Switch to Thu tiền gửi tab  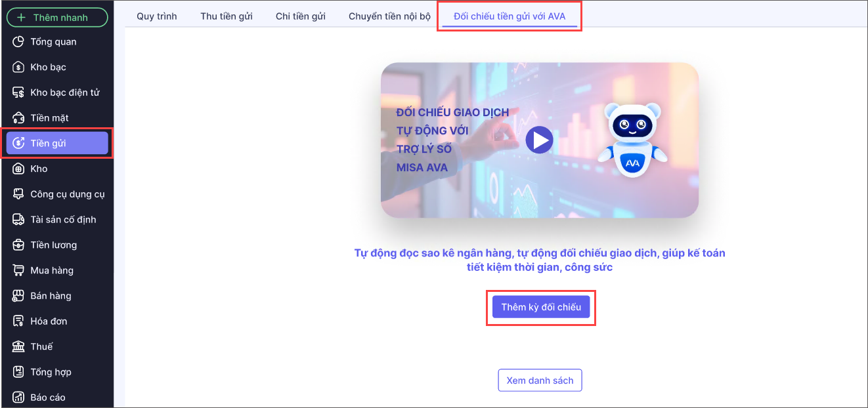[x=227, y=16]
